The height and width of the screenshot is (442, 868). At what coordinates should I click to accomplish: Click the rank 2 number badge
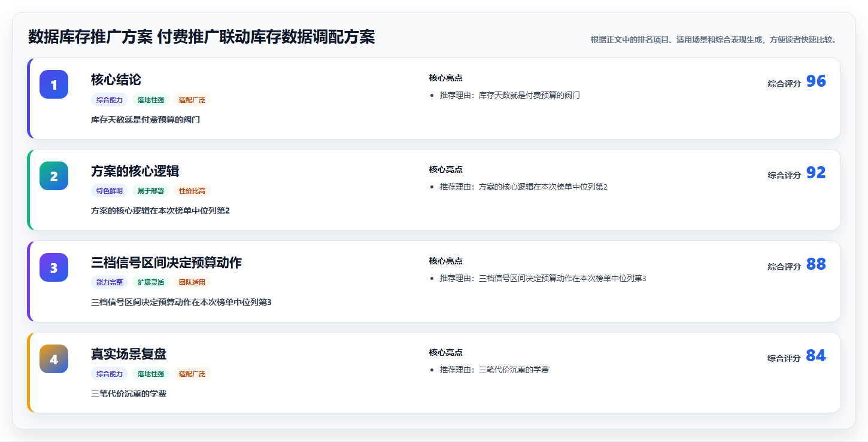(x=54, y=176)
